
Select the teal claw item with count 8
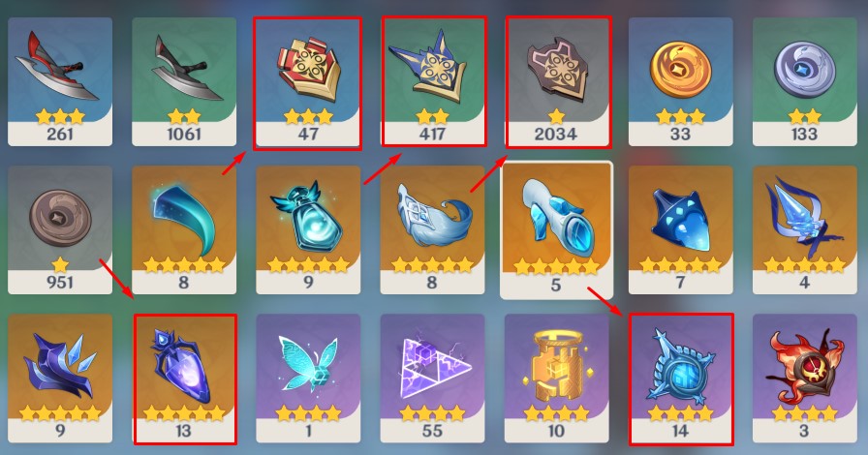[184, 229]
